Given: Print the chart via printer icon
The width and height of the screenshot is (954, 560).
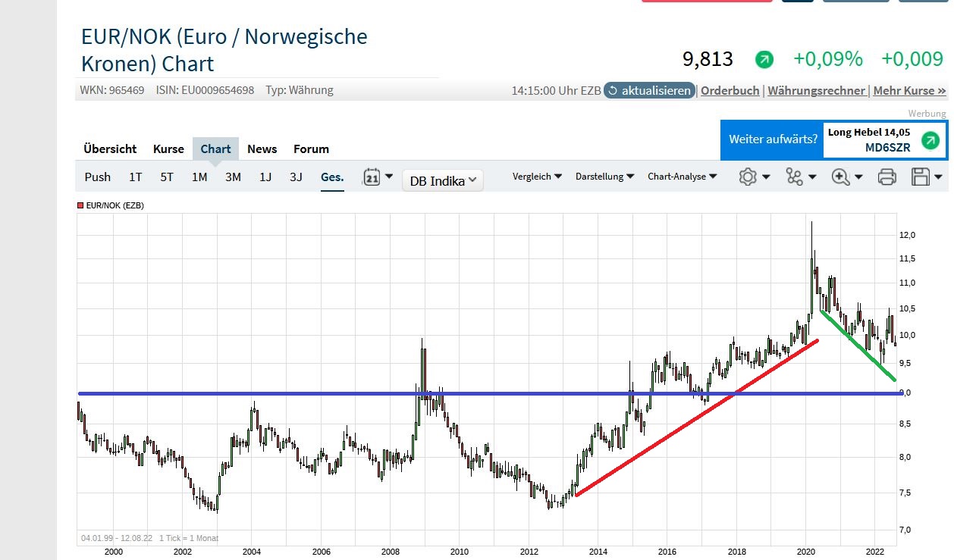Looking at the screenshot, I should pyautogui.click(x=886, y=177).
